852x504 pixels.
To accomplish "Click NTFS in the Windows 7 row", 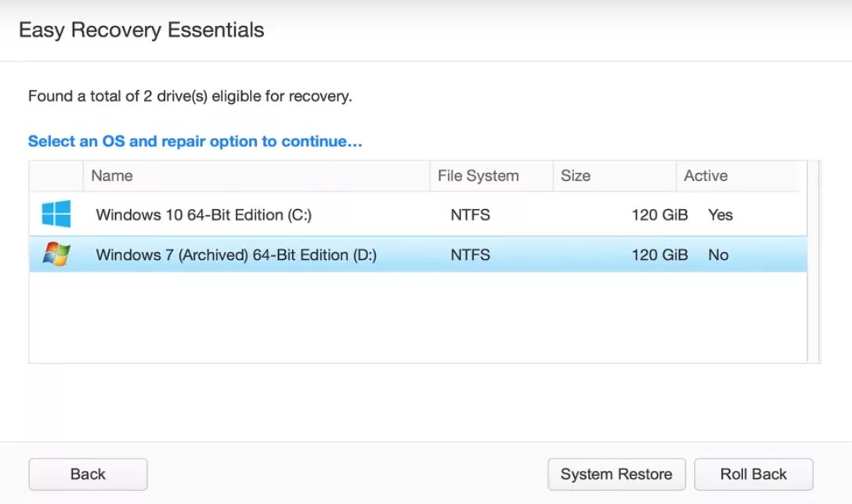I will (471, 255).
